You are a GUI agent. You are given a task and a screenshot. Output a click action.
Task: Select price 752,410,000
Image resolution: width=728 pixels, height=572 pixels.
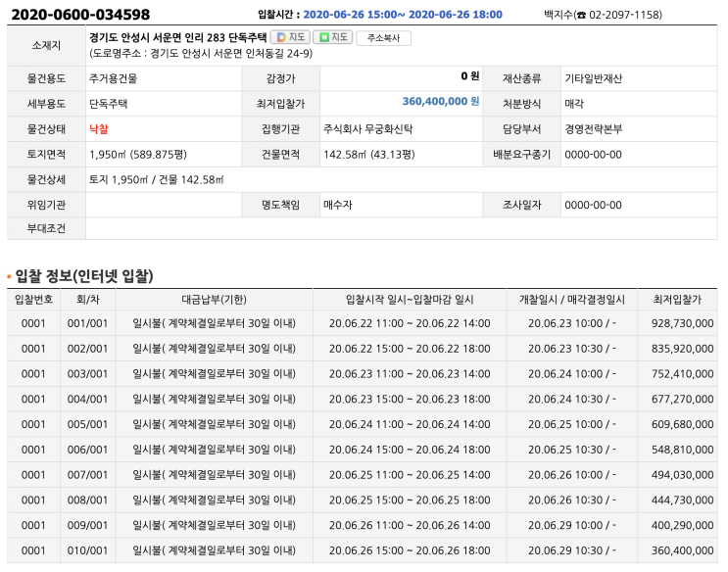[x=683, y=374]
